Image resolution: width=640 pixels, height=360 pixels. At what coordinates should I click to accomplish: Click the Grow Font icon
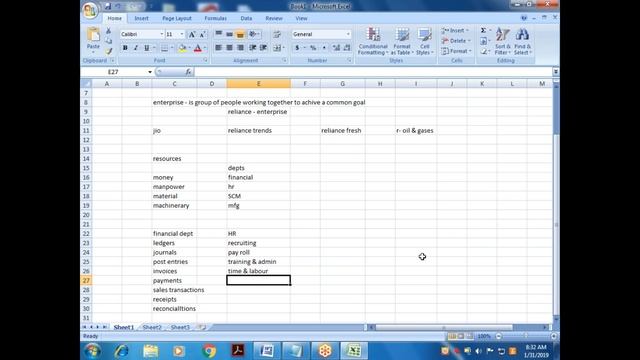point(192,34)
